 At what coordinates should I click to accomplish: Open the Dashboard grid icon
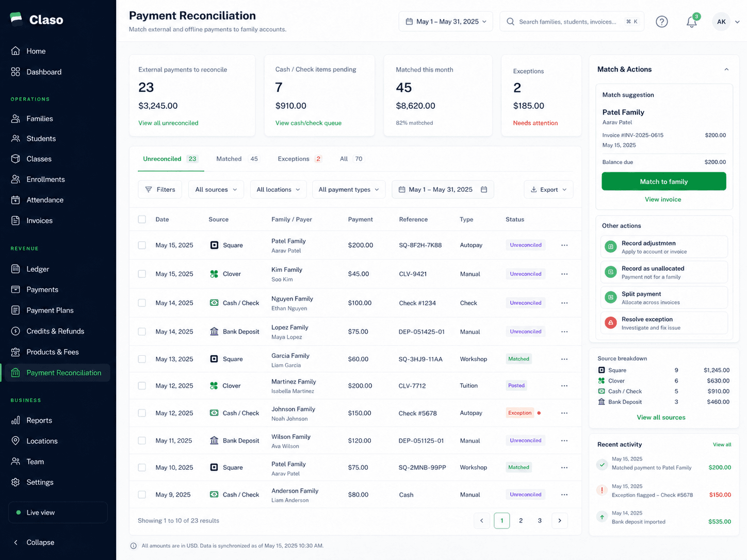pyautogui.click(x=15, y=72)
